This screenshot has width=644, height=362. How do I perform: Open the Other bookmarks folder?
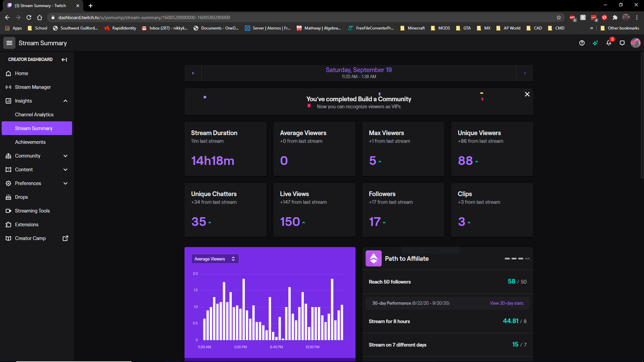tap(619, 28)
